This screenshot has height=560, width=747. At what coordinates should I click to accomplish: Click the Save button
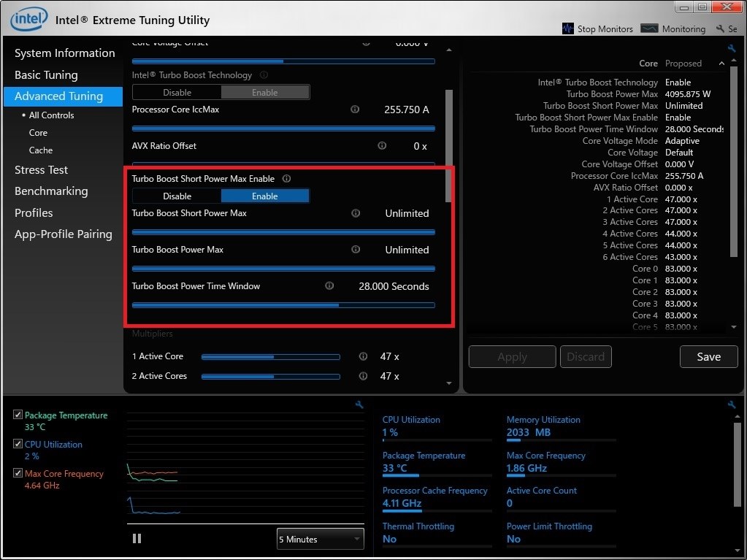coord(708,357)
